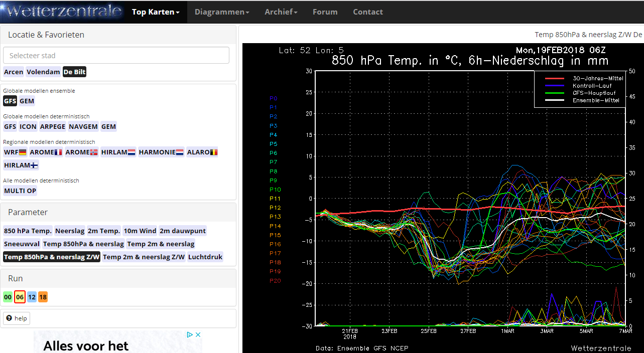This screenshot has width=644, height=353.
Task: Select the Neerslag parameter
Action: coord(70,231)
